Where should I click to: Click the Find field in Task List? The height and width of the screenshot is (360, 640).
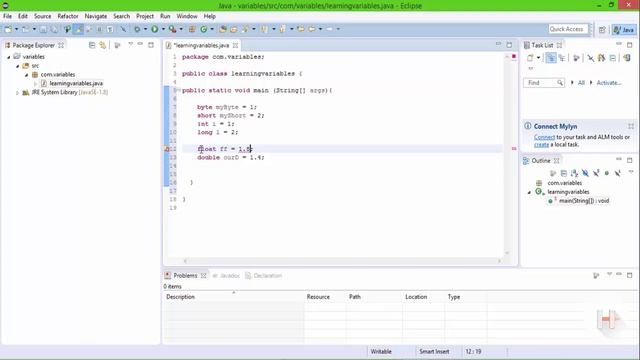(544, 83)
